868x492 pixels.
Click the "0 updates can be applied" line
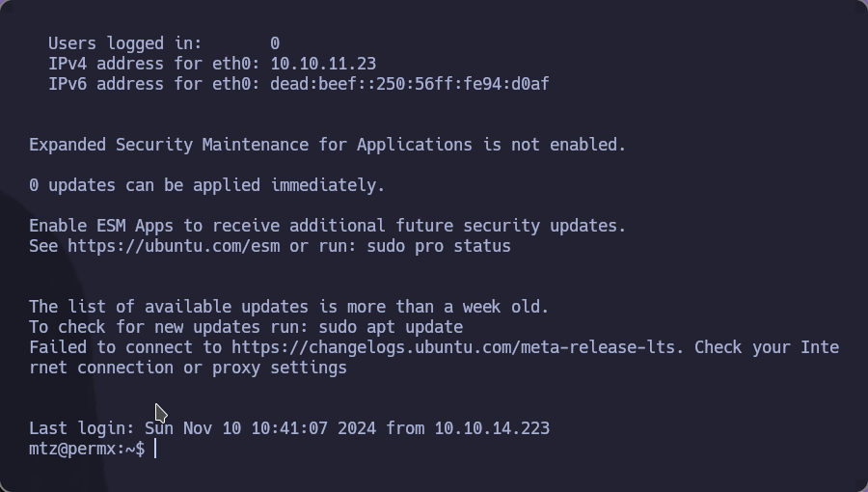[x=207, y=185]
